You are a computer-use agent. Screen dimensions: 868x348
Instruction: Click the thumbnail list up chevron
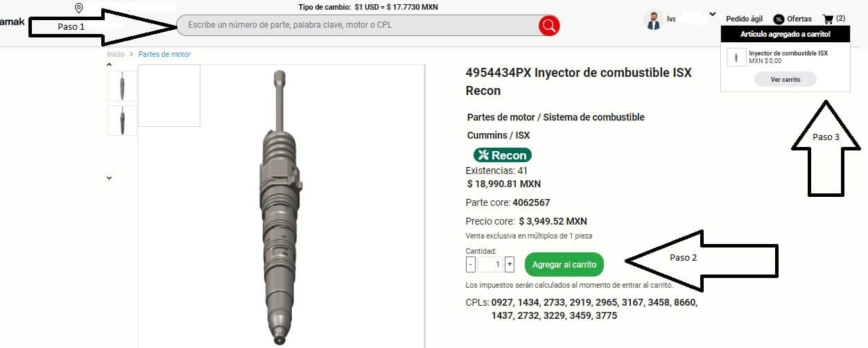(110, 64)
